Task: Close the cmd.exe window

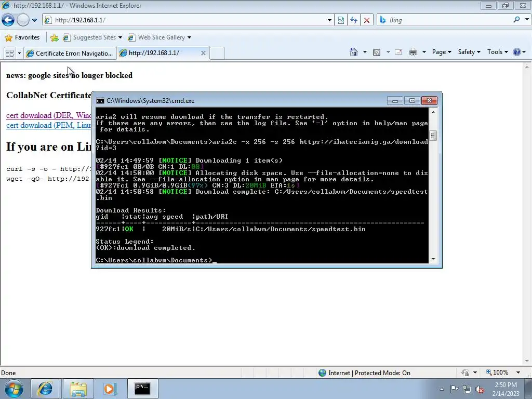Action: (x=429, y=101)
